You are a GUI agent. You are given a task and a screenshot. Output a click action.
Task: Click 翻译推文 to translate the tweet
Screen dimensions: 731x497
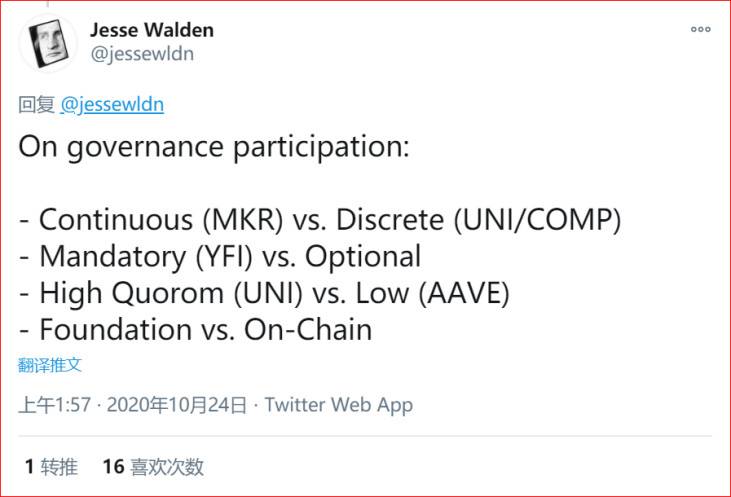click(x=50, y=365)
